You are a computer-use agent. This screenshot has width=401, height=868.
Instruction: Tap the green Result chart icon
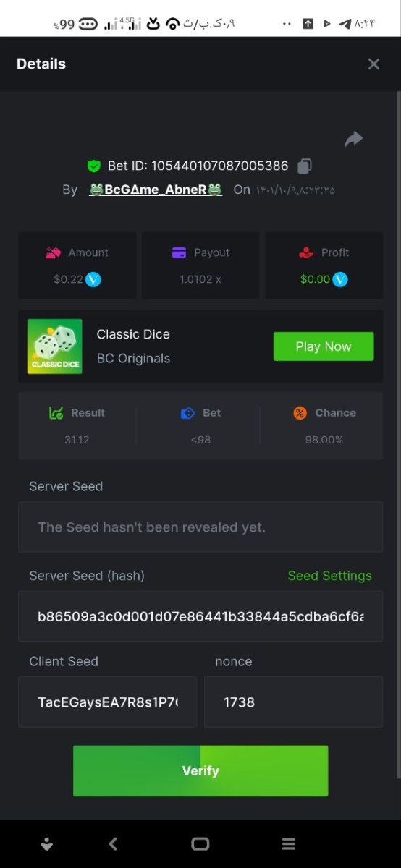click(x=56, y=413)
